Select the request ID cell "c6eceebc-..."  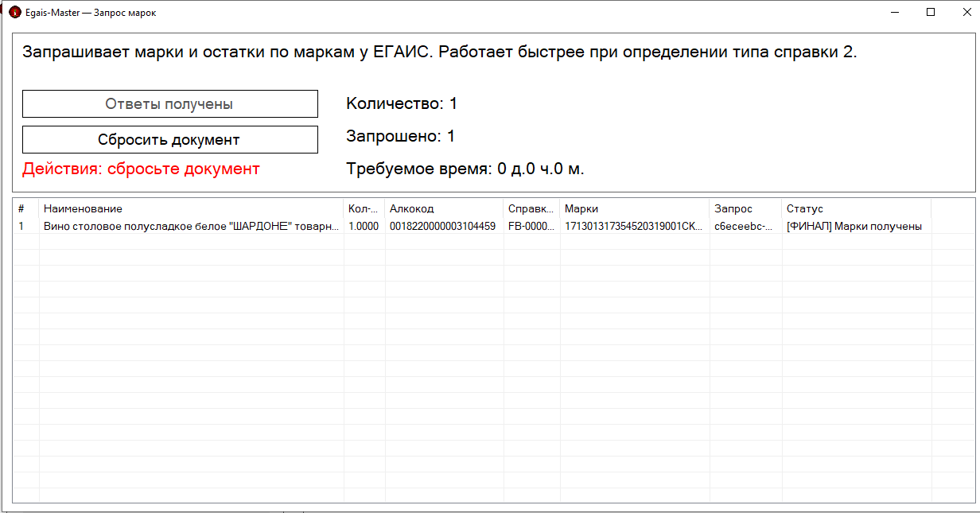(x=744, y=226)
